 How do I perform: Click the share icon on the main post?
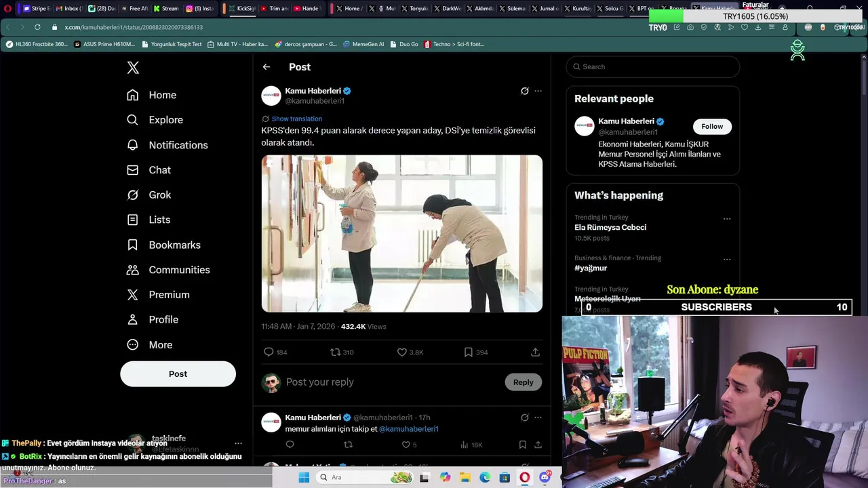[535, 352]
